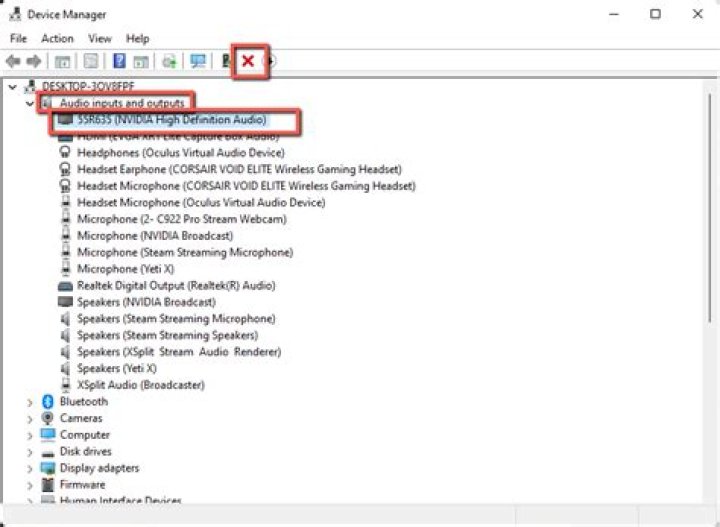Image resolution: width=720 pixels, height=527 pixels.
Task: Click the CORSAIR Headset Earphone headphone icon
Action: click(66, 169)
